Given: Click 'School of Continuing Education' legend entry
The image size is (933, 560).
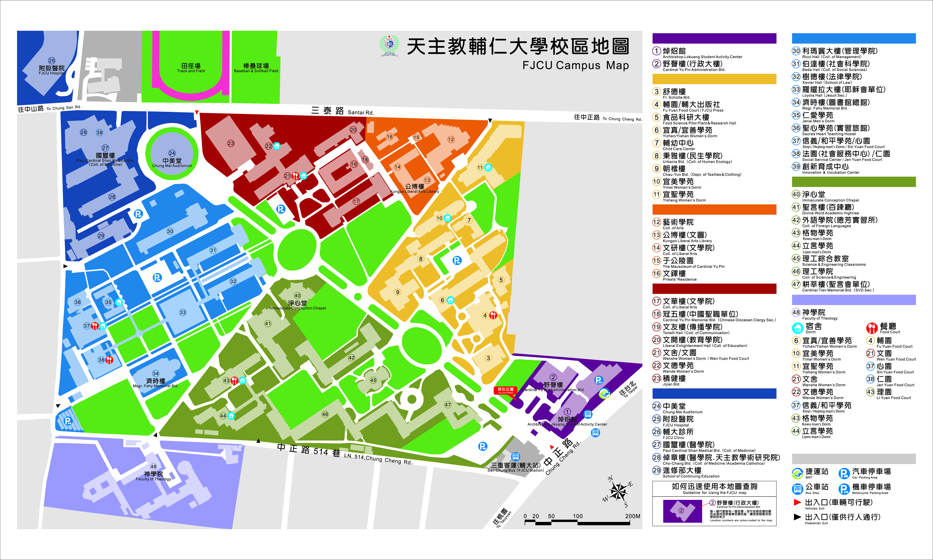Looking at the screenshot, I should 691,477.
